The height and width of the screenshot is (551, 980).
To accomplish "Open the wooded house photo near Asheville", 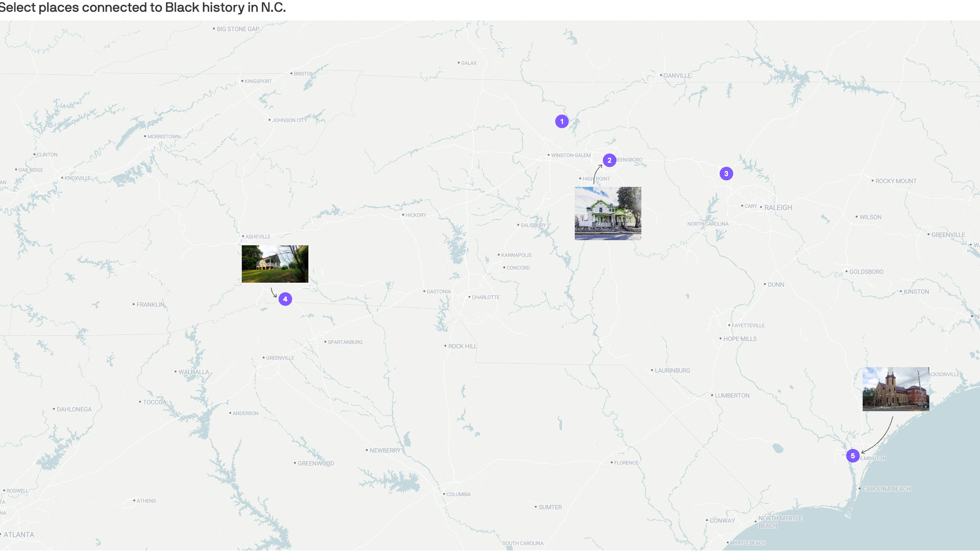I will pos(275,264).
